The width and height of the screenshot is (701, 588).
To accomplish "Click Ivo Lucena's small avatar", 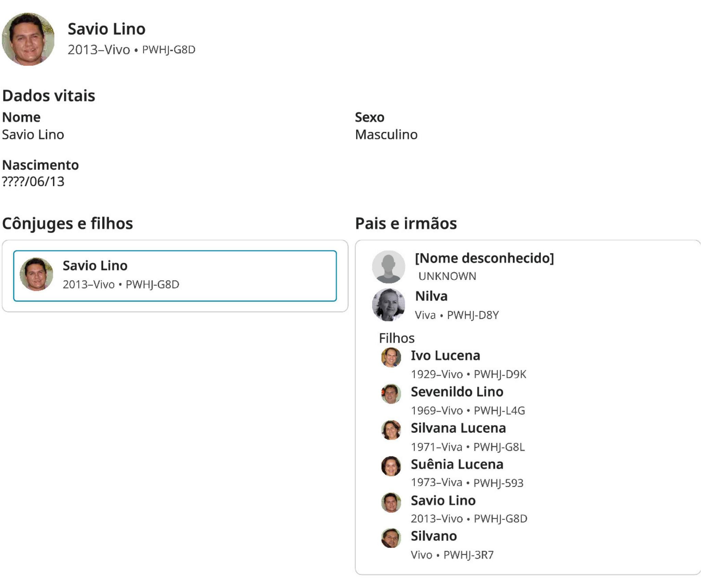I will coord(391,357).
